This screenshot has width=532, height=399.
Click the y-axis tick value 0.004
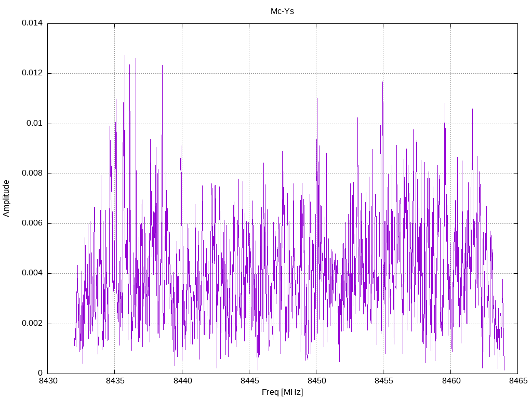click(32, 273)
